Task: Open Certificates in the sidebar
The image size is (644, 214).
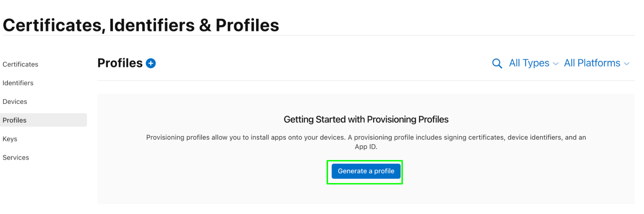Action: (x=21, y=64)
